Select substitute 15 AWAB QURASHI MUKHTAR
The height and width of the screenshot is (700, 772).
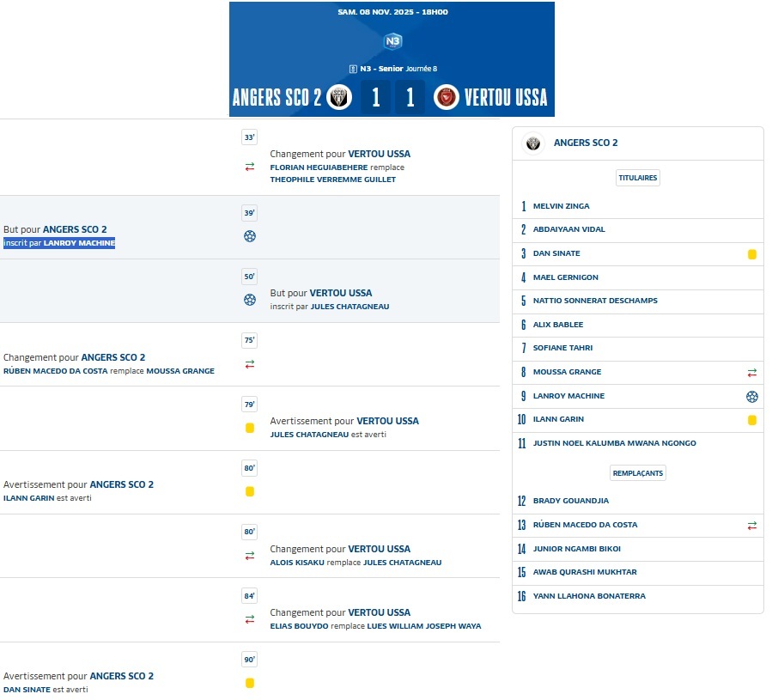637,572
